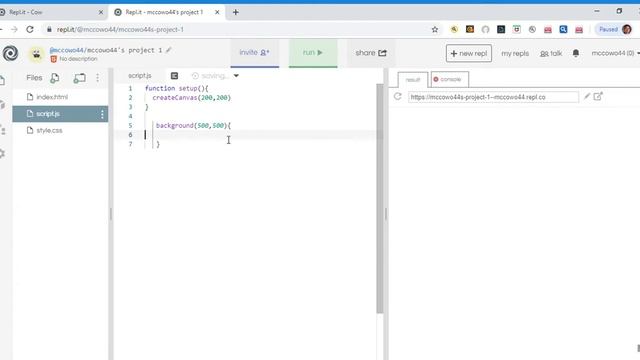Expand the saving status dropdown arrow

236,76
